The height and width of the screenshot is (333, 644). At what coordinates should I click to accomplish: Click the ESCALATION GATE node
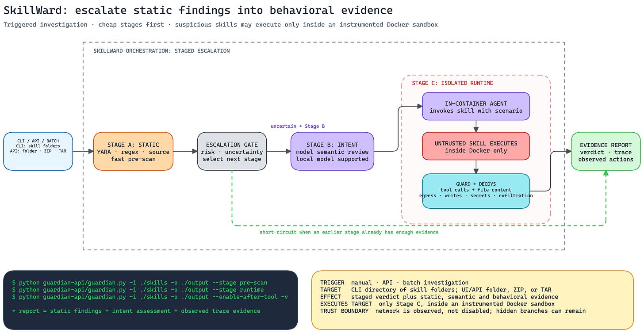232,151
